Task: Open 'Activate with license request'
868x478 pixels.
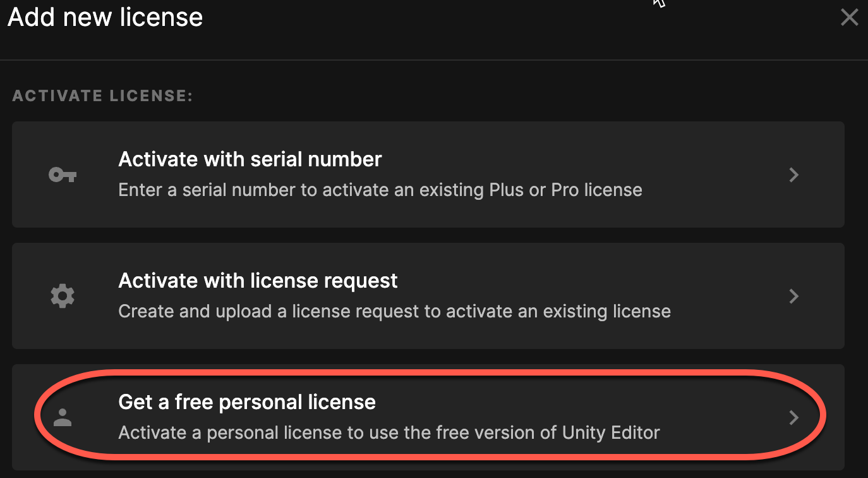Action: [258, 280]
